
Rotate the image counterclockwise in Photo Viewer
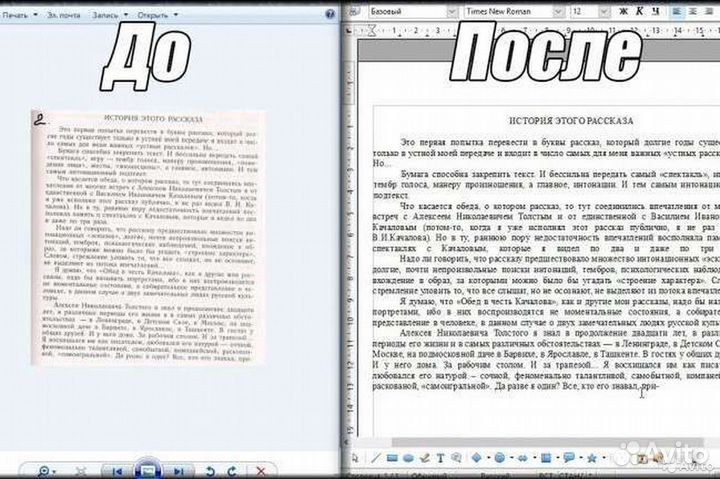tap(210, 472)
